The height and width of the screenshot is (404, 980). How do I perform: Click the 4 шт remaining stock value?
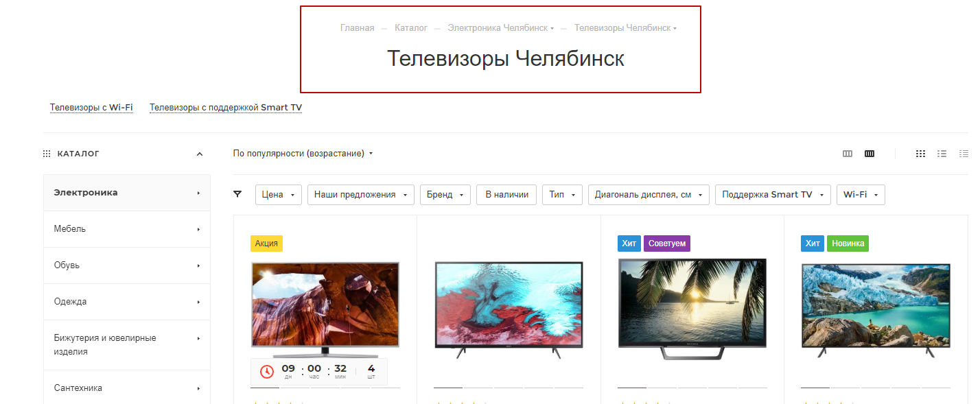click(371, 371)
